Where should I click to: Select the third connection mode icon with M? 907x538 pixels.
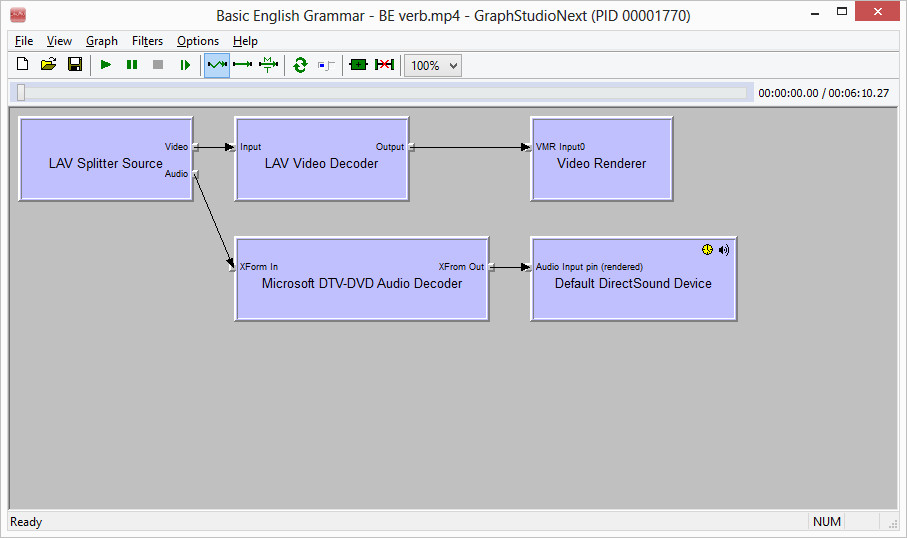268,65
